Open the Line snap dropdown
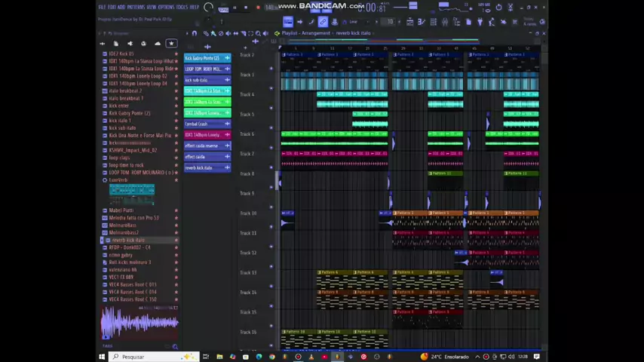This screenshot has height=362, width=644. [x=354, y=22]
